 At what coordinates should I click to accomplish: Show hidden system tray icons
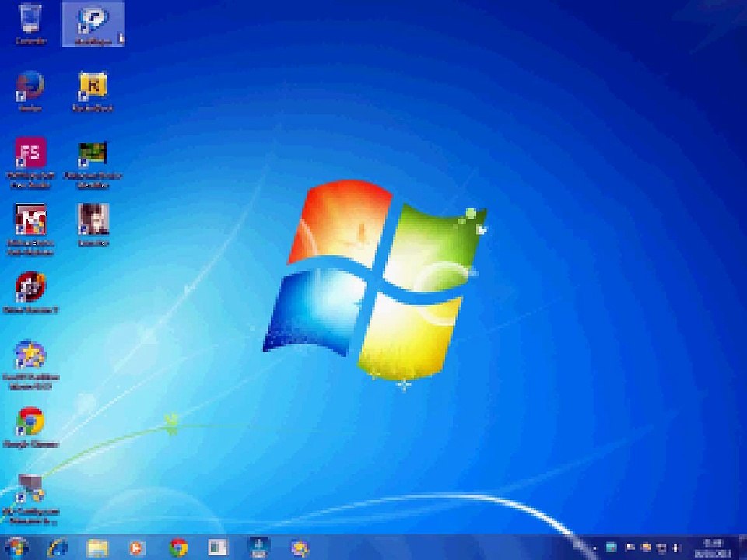[x=594, y=548]
